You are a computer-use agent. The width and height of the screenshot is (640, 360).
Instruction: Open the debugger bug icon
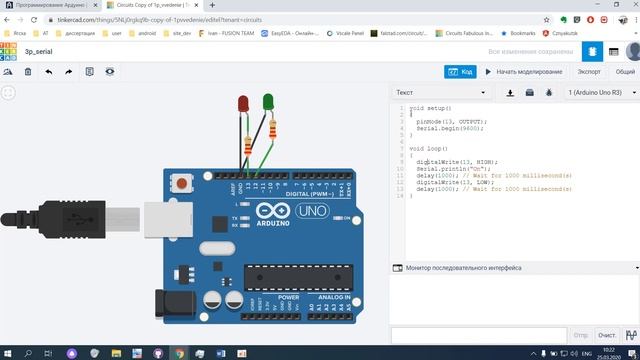549,93
